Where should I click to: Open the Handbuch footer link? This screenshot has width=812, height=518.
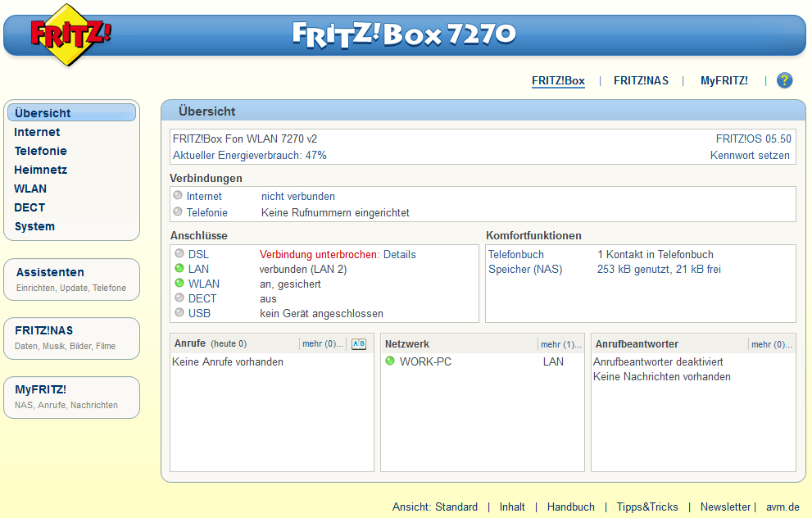570,507
